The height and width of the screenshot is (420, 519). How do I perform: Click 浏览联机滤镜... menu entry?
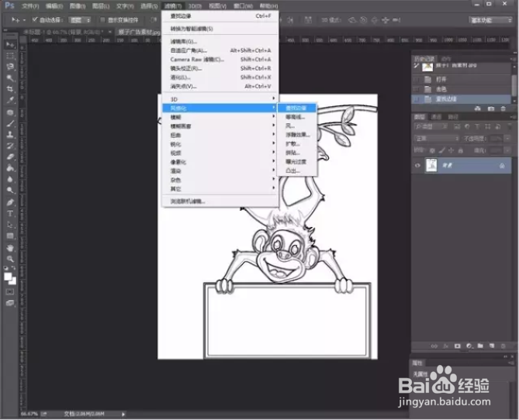[x=220, y=201]
